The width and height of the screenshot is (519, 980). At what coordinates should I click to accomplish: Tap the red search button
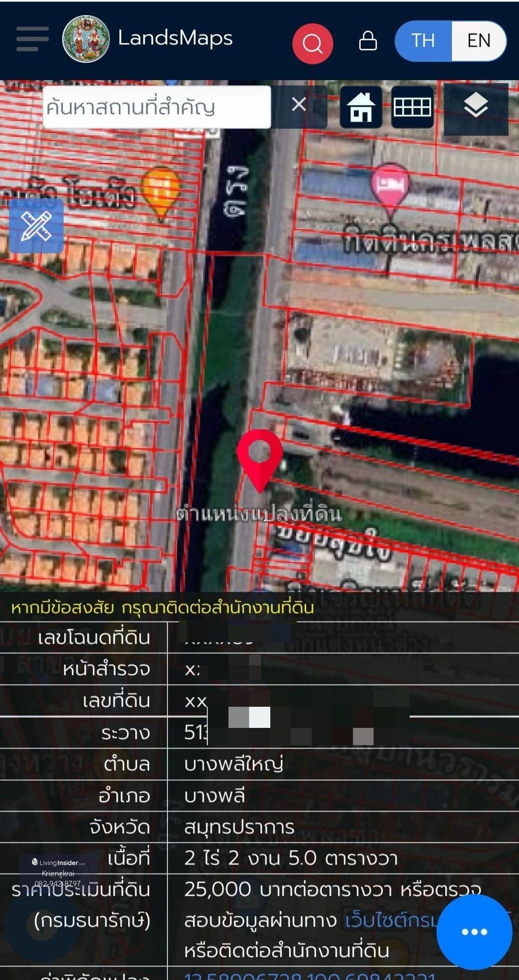(312, 43)
